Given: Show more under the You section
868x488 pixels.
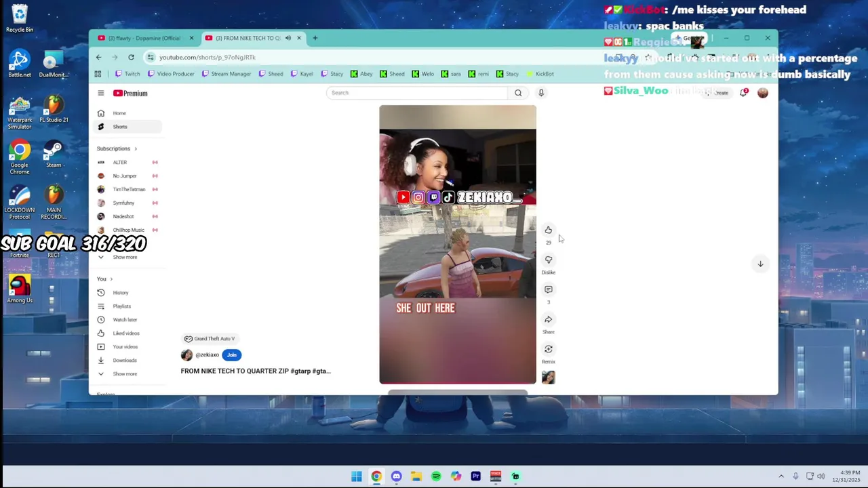Looking at the screenshot, I should click(125, 373).
